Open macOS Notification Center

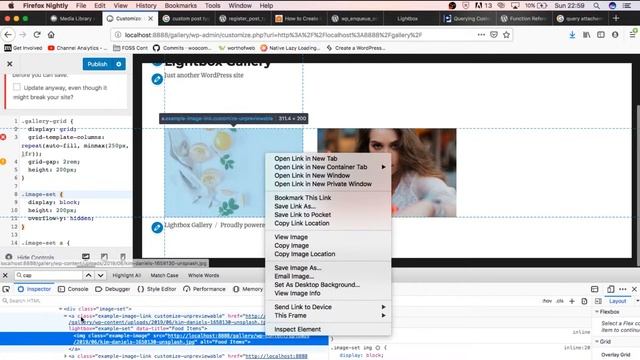coord(627,6)
